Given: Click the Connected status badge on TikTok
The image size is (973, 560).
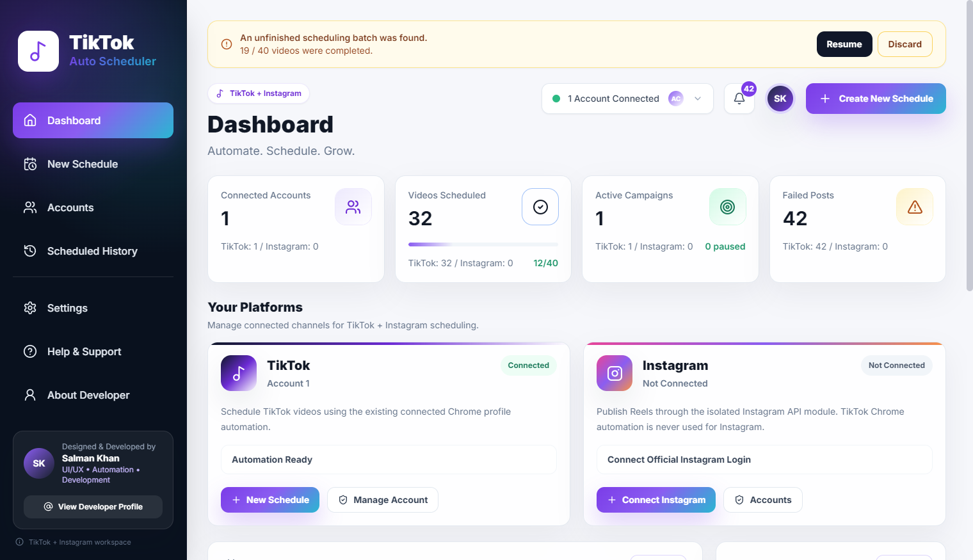Looking at the screenshot, I should pos(529,365).
